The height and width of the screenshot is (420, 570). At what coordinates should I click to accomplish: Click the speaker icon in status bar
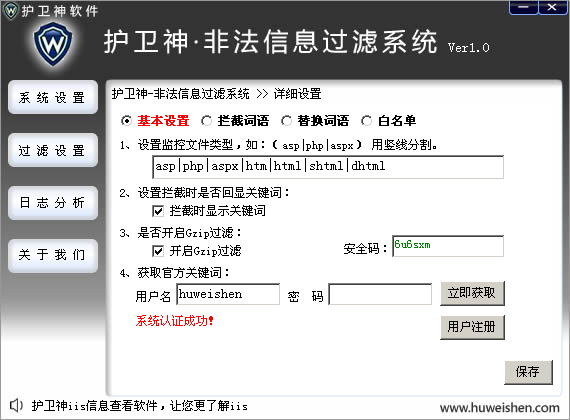point(16,405)
